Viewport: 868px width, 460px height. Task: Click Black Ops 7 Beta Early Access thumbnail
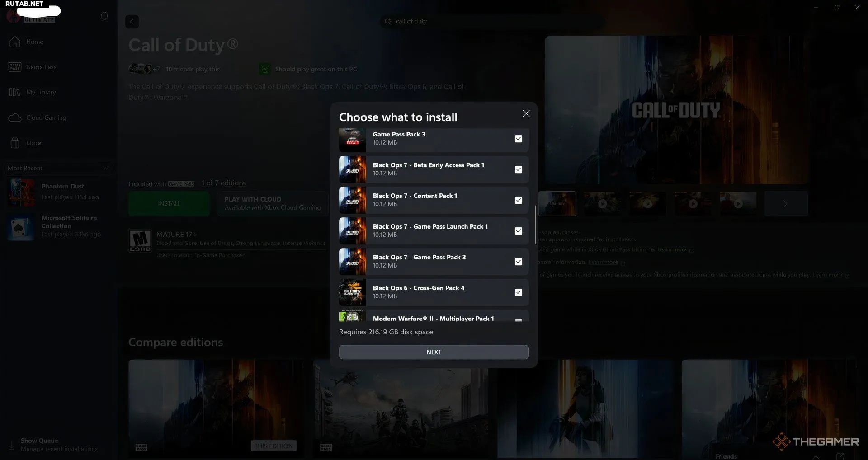[x=353, y=169]
